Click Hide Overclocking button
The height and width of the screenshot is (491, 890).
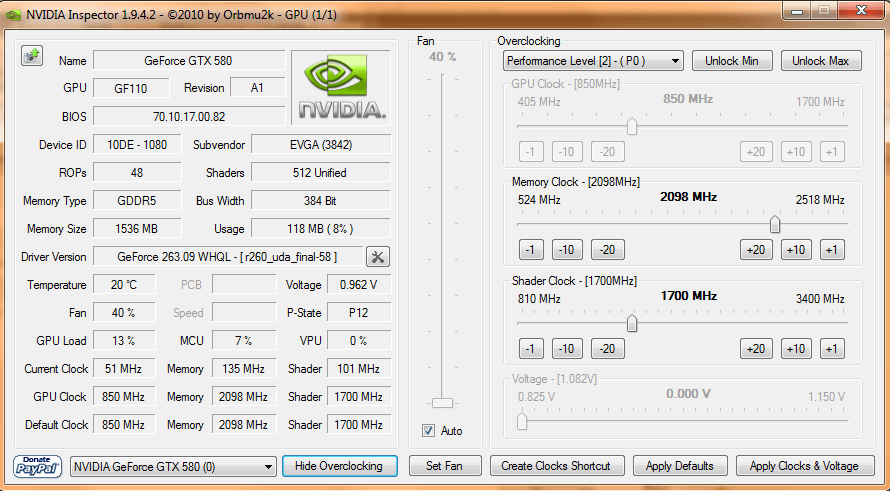[x=339, y=466]
